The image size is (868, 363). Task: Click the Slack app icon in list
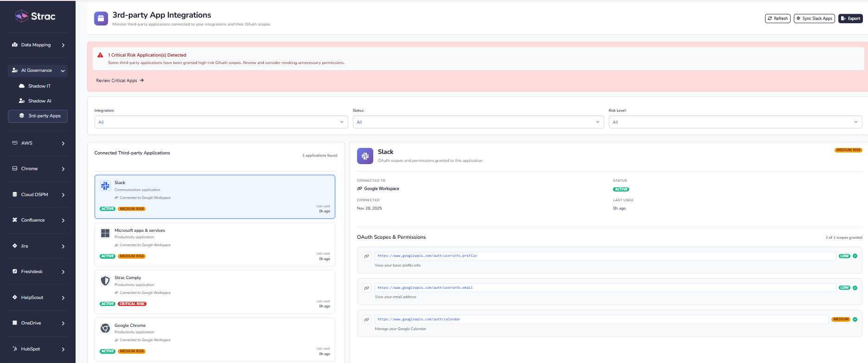[x=105, y=186]
